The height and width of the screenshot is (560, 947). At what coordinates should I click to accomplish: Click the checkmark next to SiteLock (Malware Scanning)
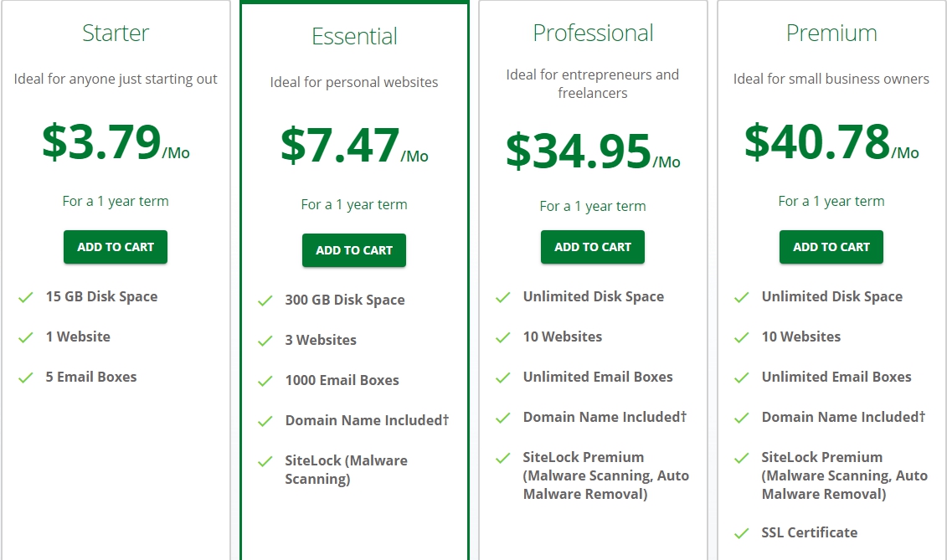click(265, 461)
